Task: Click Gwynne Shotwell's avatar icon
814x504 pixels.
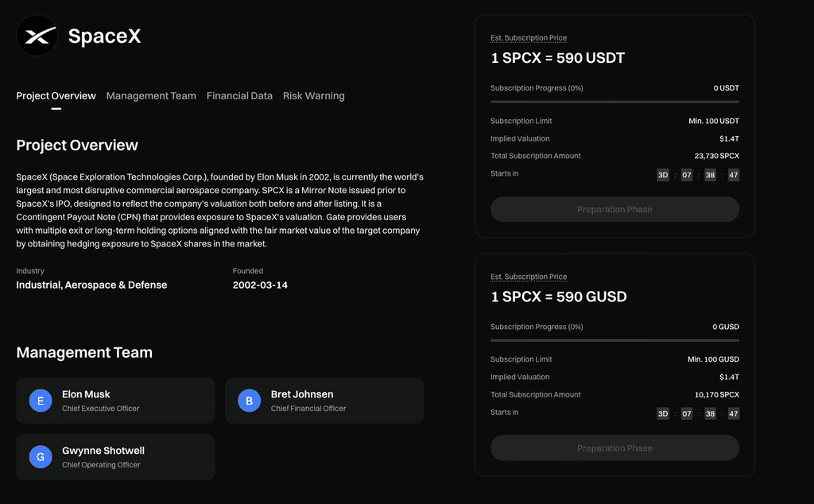Action: click(x=41, y=457)
